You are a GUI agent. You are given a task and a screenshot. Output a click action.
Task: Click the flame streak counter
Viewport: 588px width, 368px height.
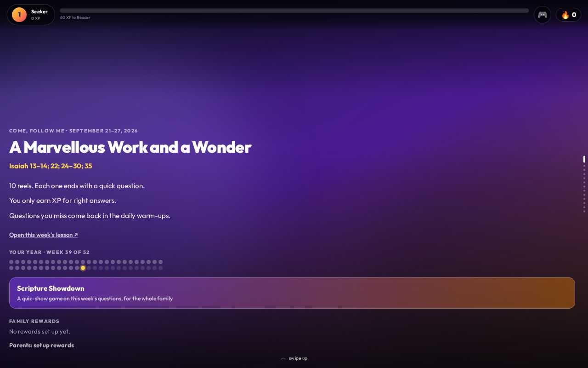568,15
